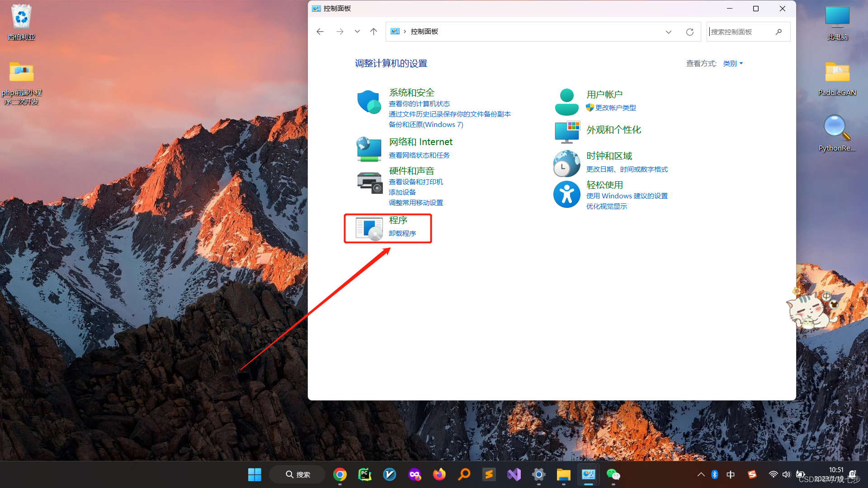The width and height of the screenshot is (868, 488).
Task: Click the Clock and Region globe icon
Action: tap(566, 164)
